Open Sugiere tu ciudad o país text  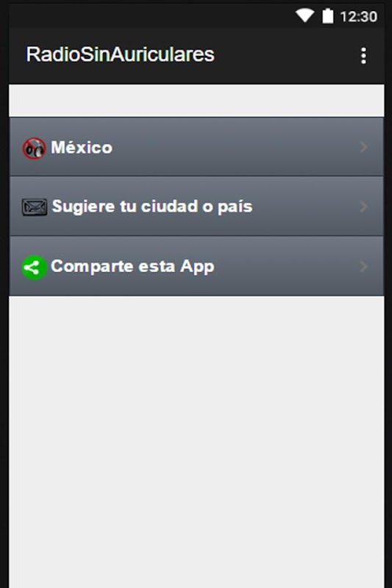[152, 207]
